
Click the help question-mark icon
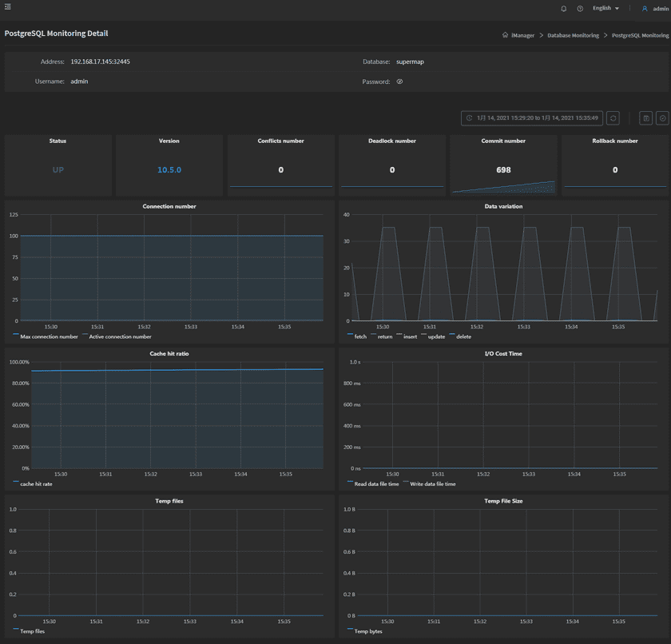click(581, 8)
